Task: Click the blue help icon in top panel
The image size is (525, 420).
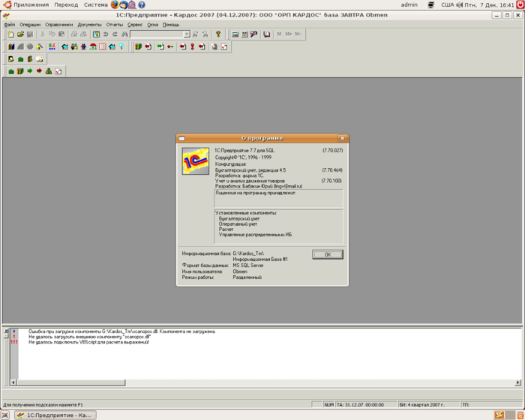Action: click(x=142, y=4)
